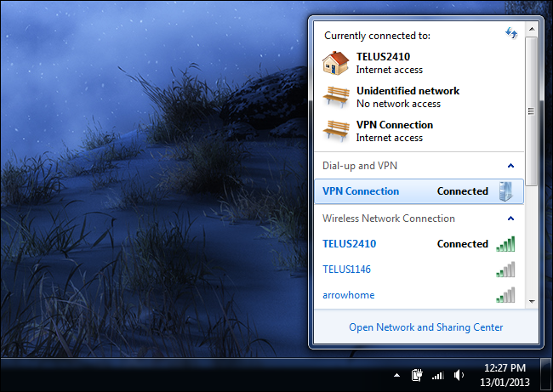Screen dimensions: 553x392
Task: Open the power plug tray icon
Action: point(417,375)
